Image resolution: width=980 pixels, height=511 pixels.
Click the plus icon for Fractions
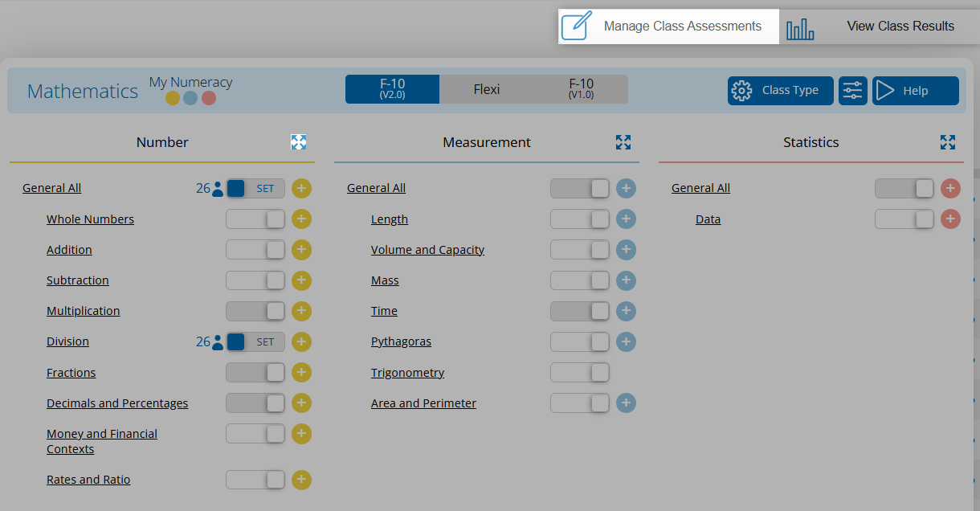301,373
